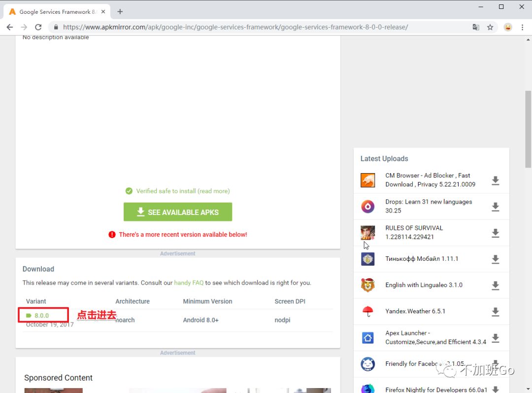This screenshot has height=393, width=532.
Task: Open the emoji profile avatar
Action: click(x=507, y=27)
